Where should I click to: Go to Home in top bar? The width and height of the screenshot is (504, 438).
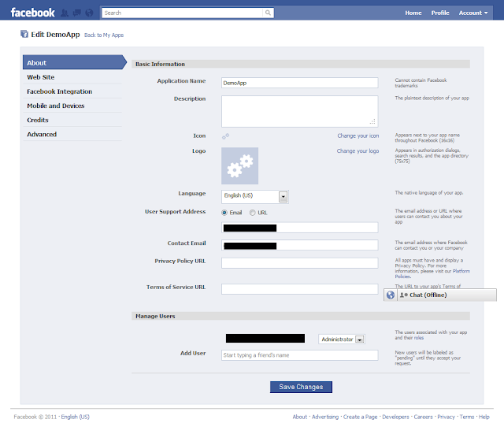pyautogui.click(x=413, y=13)
